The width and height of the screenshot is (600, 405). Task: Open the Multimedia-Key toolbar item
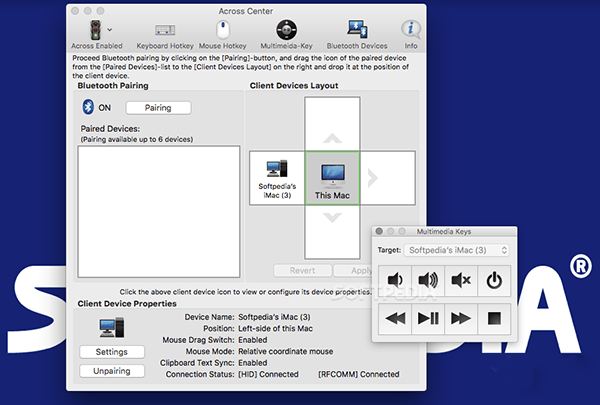tap(286, 35)
